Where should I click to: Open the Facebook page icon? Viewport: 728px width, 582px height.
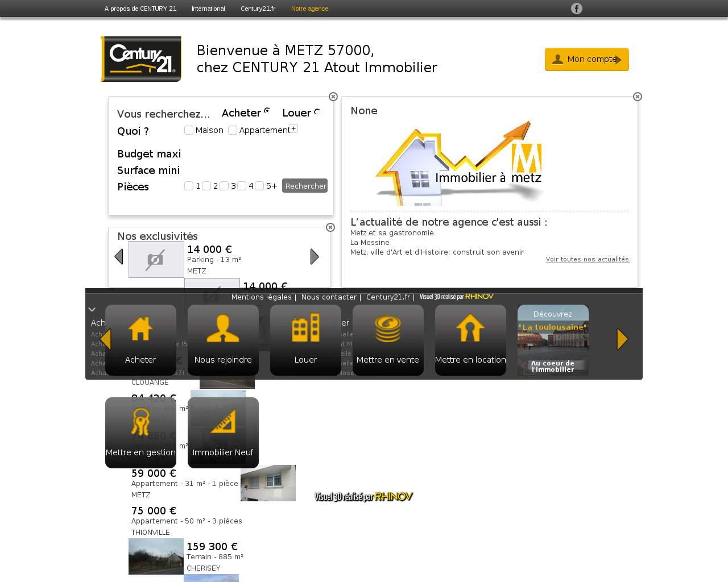pyautogui.click(x=576, y=9)
